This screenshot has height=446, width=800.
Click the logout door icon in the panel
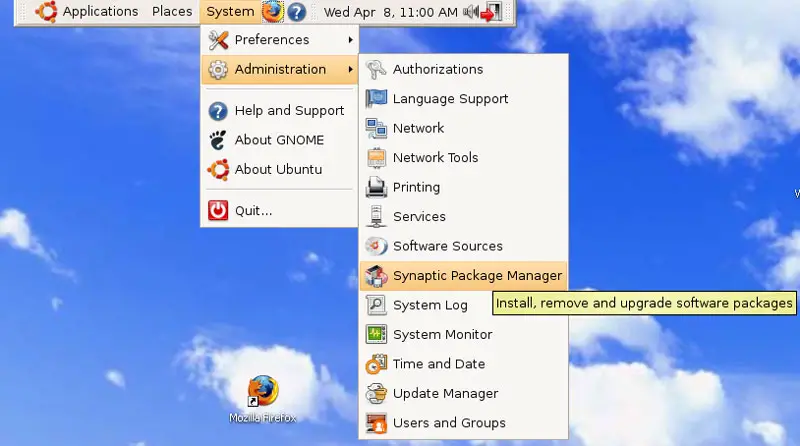point(491,12)
